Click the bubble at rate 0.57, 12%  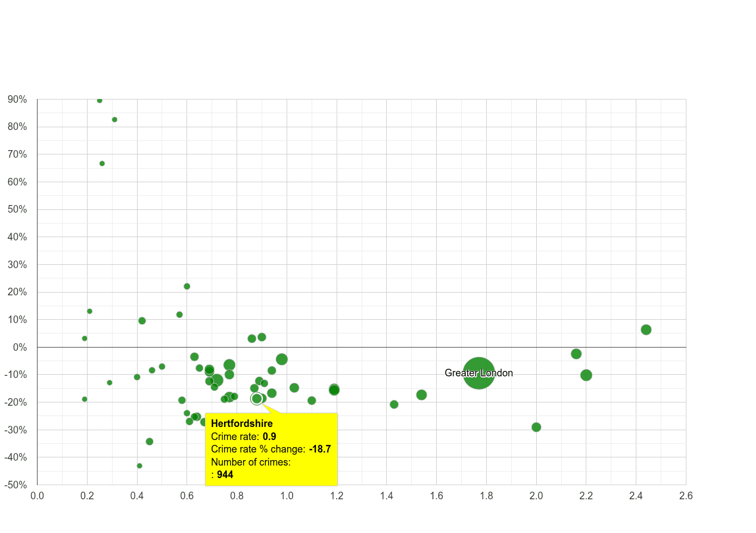coord(179,315)
